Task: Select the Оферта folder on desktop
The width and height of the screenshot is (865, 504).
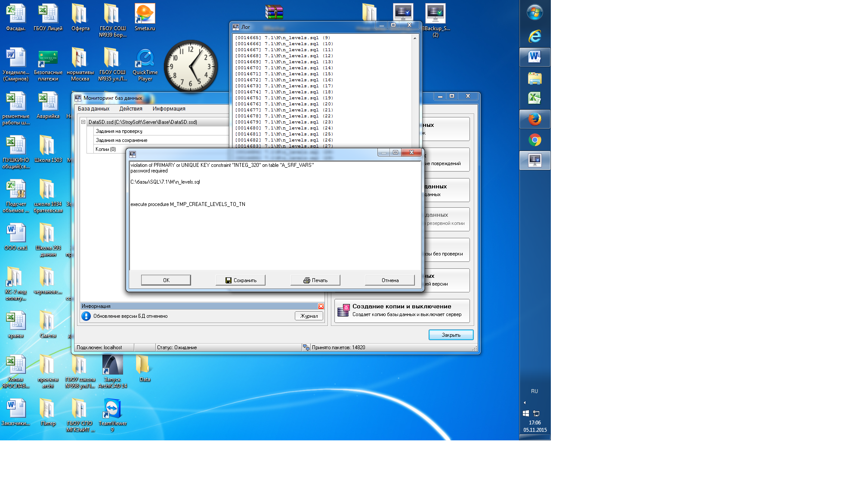Action: [80, 18]
